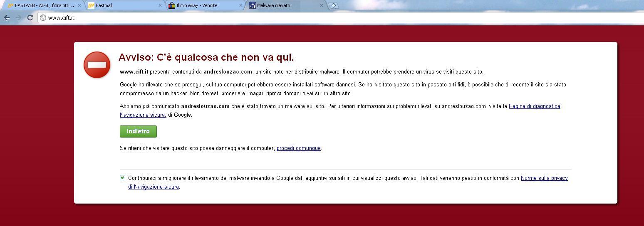Click the Malware rilevato tab favicon
The width and height of the screenshot is (644, 226).
[x=252, y=5]
